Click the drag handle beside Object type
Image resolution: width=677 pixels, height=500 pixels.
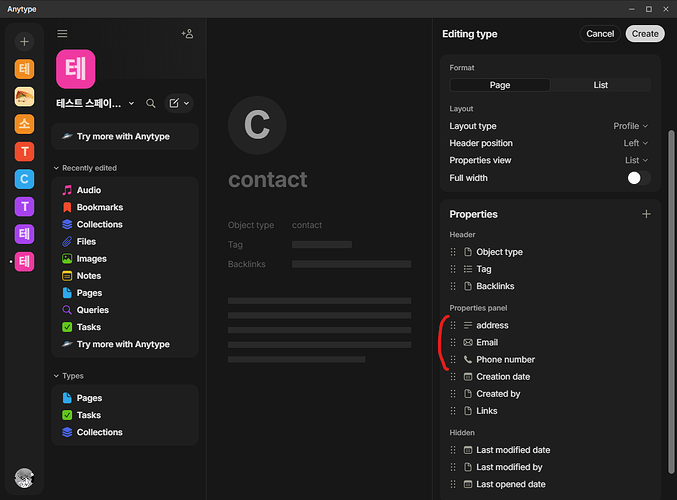[x=453, y=252]
